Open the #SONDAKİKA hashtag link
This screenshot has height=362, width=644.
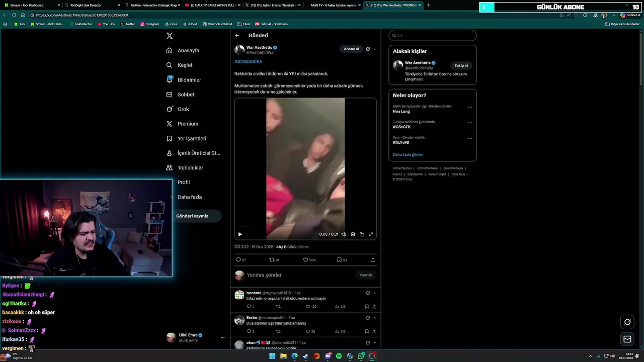pyautogui.click(x=248, y=62)
